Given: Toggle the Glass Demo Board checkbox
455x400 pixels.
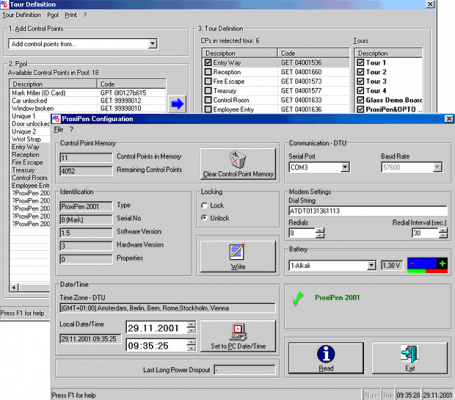Looking at the screenshot, I should pyautogui.click(x=360, y=100).
